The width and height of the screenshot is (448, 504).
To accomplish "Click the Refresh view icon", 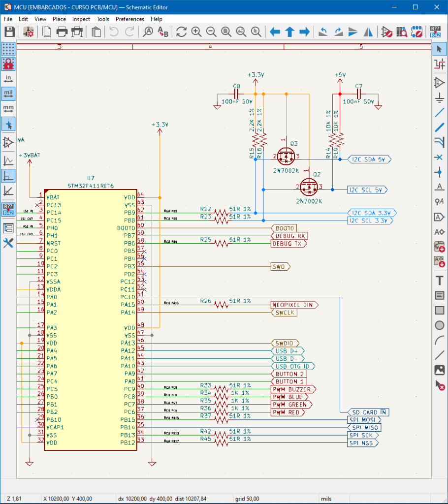I will [181, 32].
